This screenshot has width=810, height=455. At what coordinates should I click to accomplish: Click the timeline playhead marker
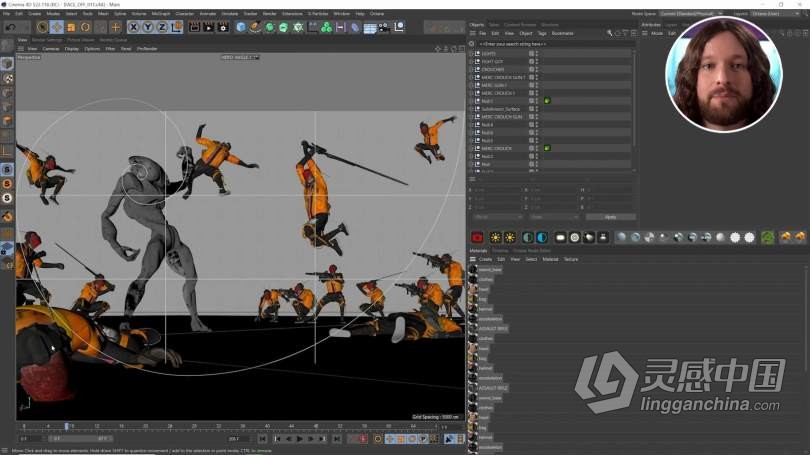click(x=67, y=426)
